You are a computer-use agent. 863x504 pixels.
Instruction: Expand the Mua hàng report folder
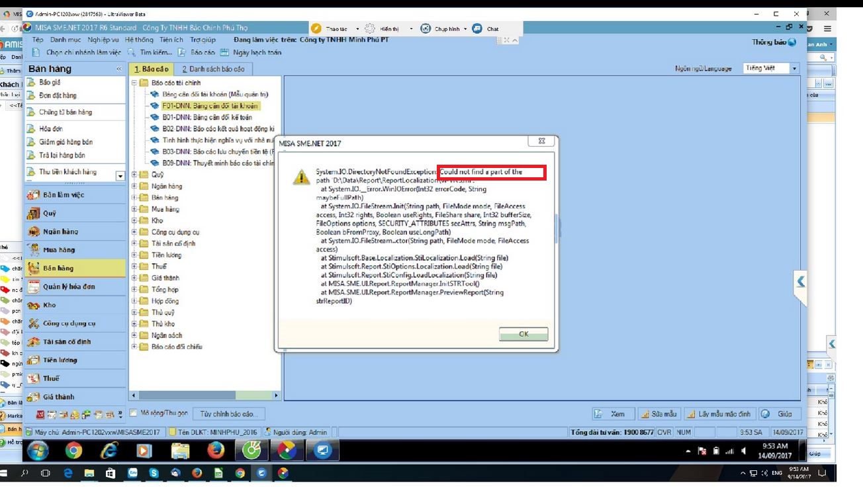point(134,210)
